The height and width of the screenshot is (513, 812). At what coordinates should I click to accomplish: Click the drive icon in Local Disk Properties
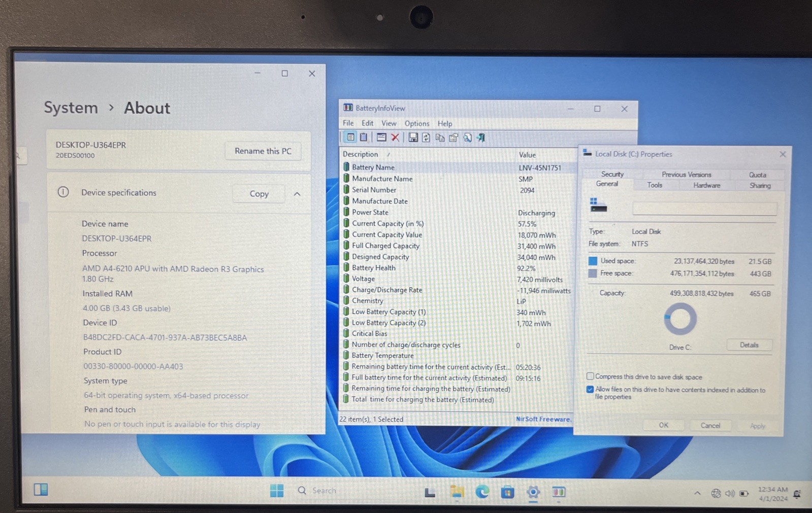[598, 205]
